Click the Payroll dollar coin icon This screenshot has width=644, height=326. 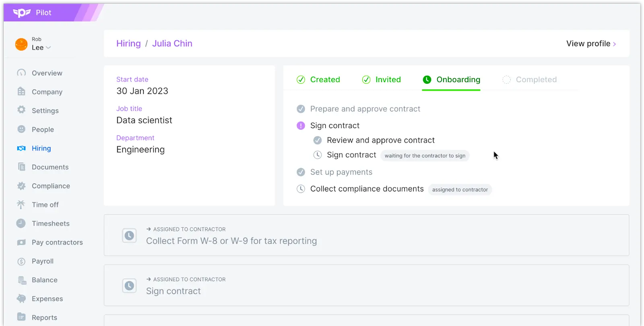click(x=21, y=262)
